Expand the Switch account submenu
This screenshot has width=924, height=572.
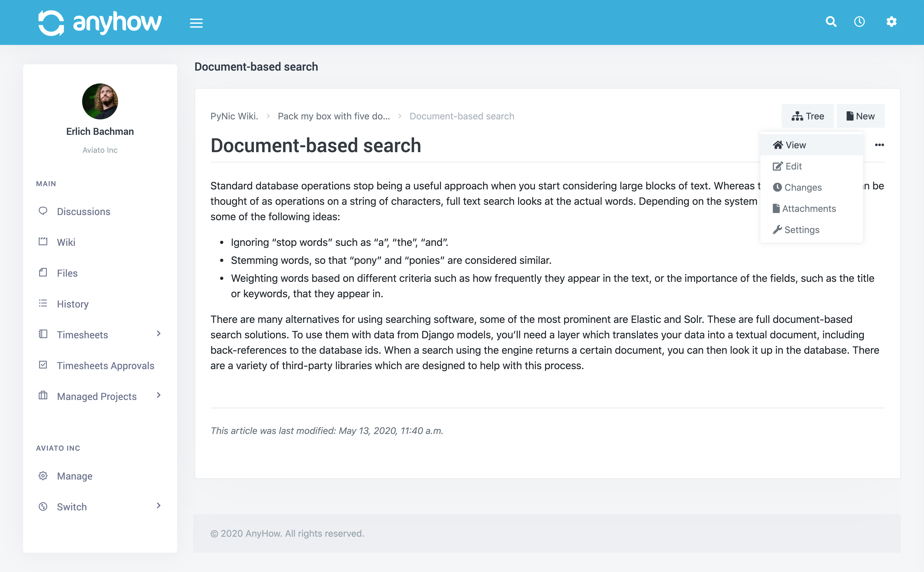click(158, 506)
